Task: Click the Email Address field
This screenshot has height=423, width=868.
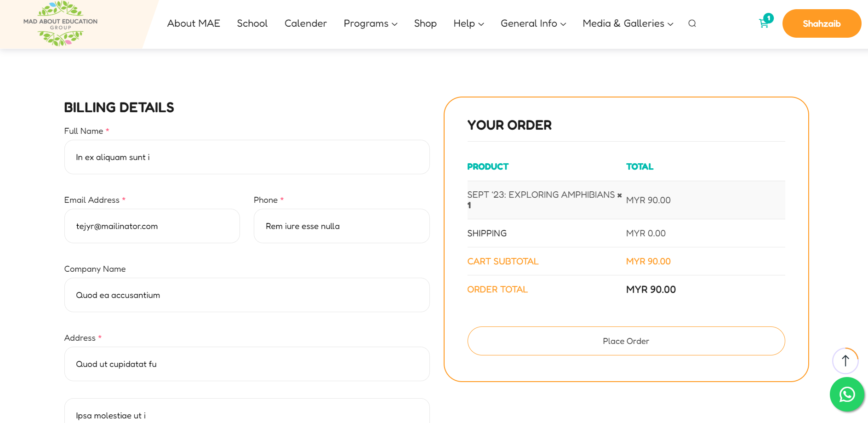Action: coord(152,226)
